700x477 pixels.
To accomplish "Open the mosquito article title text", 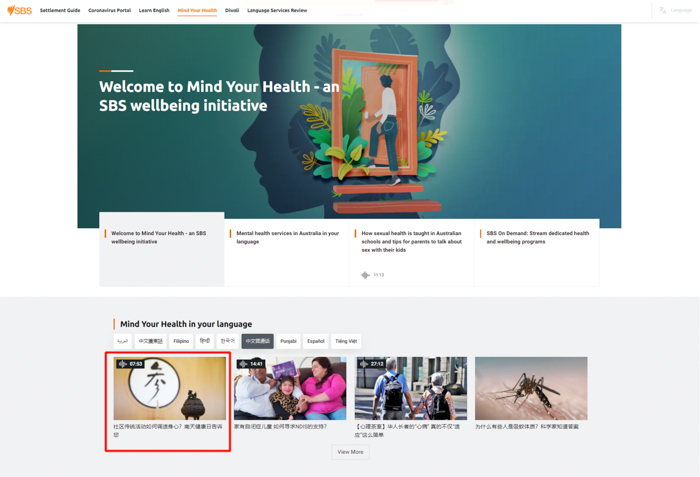I will (x=527, y=427).
